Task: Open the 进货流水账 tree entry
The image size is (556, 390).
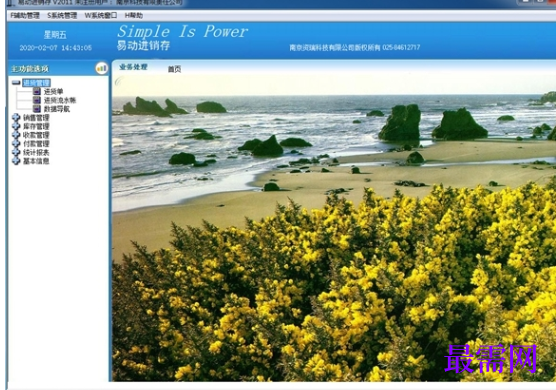Action: 60,100
